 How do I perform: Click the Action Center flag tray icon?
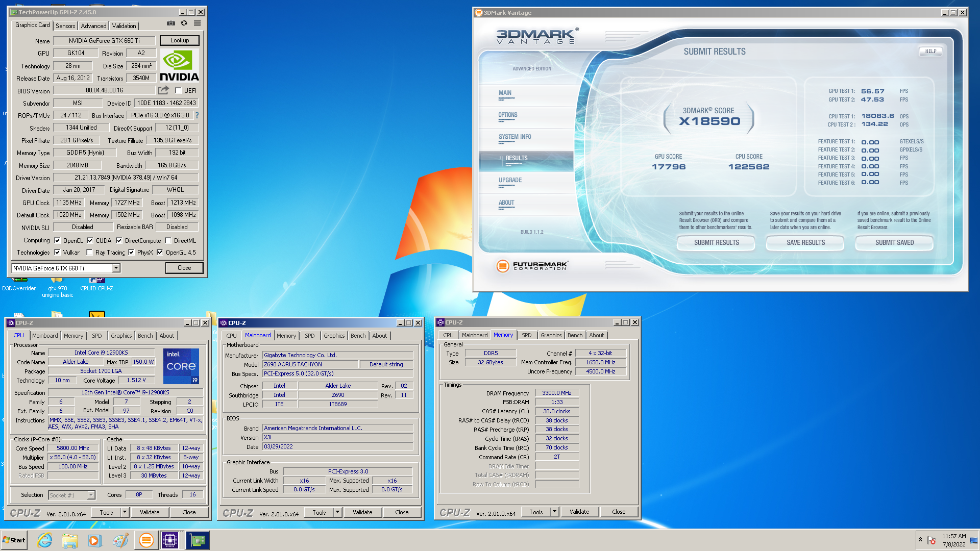click(x=932, y=540)
